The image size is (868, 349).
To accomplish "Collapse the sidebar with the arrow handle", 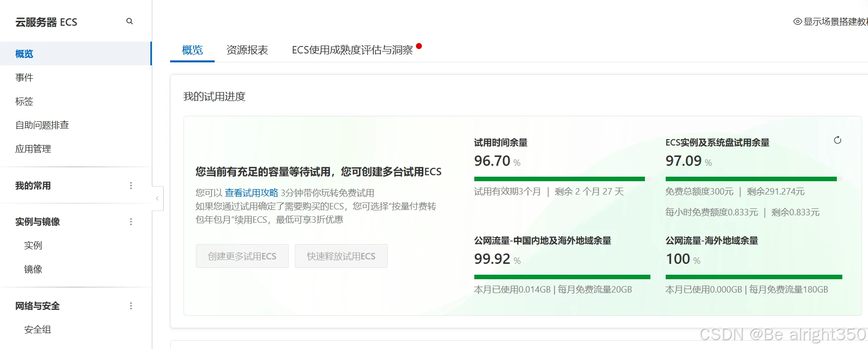I will point(157,199).
